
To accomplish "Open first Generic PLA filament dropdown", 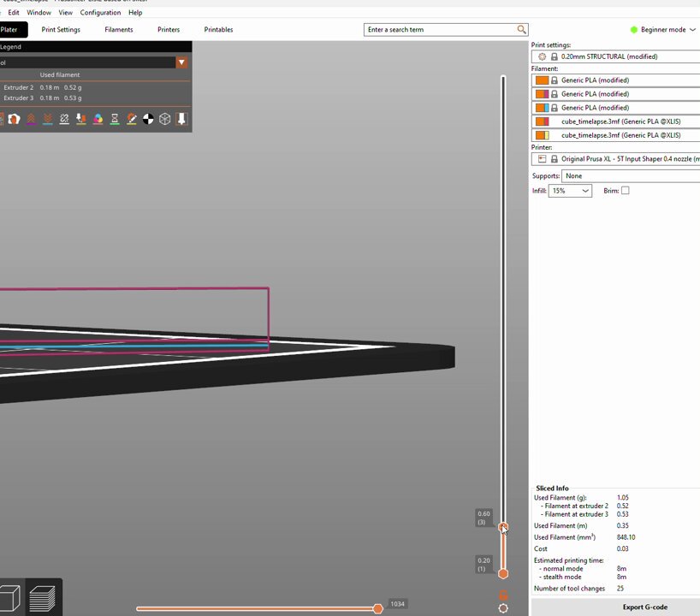I will pyautogui.click(x=616, y=80).
